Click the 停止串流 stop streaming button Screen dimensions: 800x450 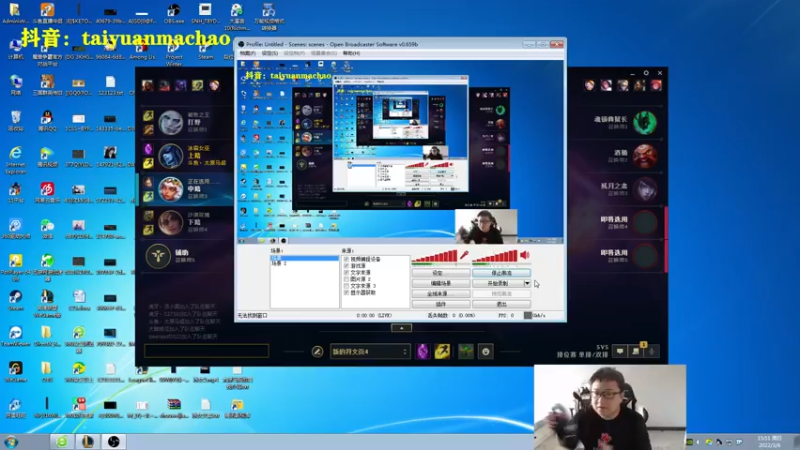502,273
